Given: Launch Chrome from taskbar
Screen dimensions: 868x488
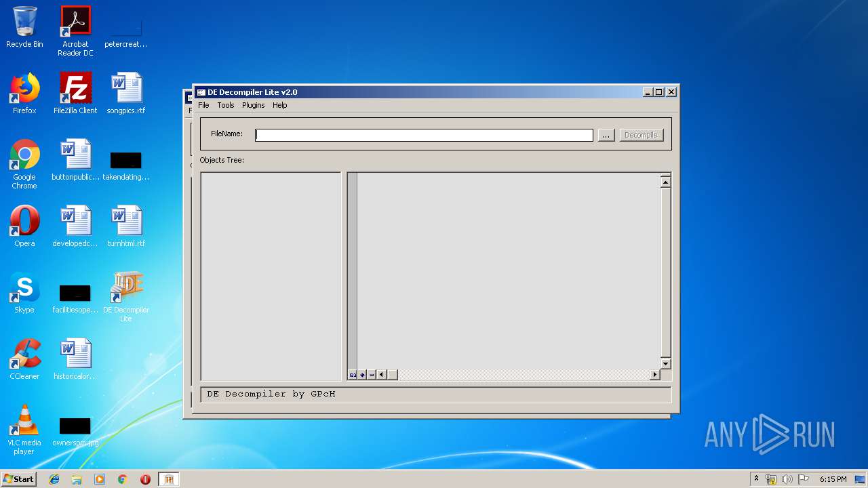Looking at the screenshot, I should coord(123,479).
